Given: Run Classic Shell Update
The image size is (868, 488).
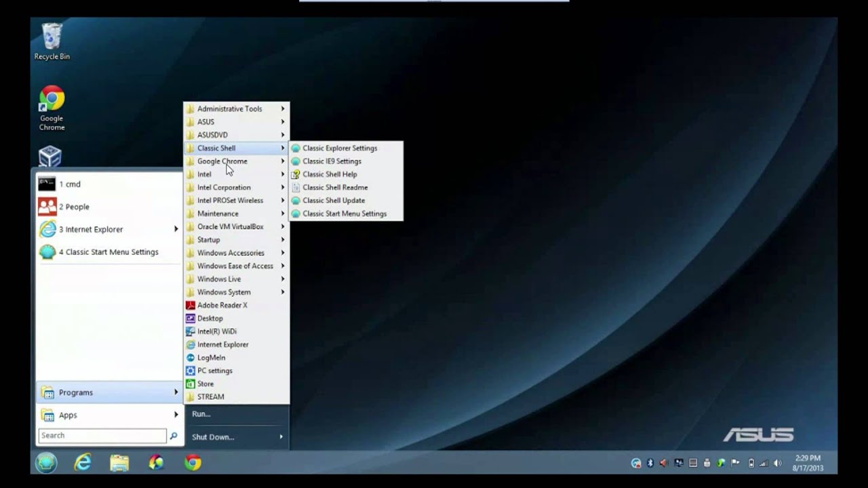Looking at the screenshot, I should 346,201.
